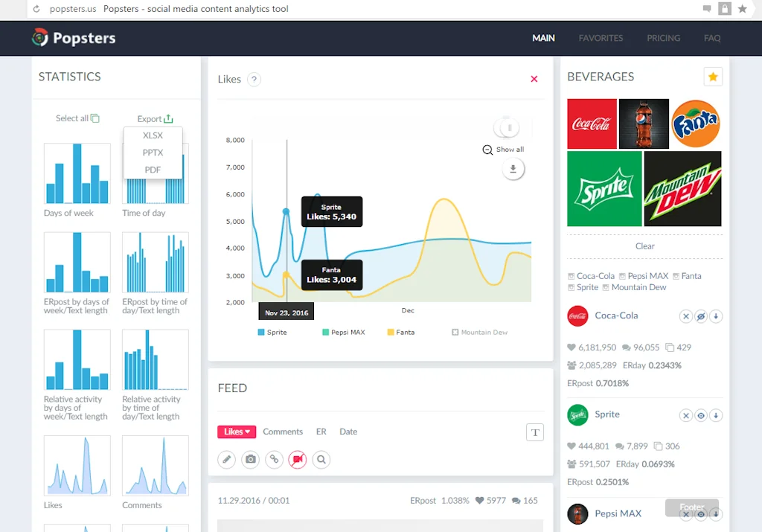Select XLSX from the export menu
The image size is (762, 532).
153,135
